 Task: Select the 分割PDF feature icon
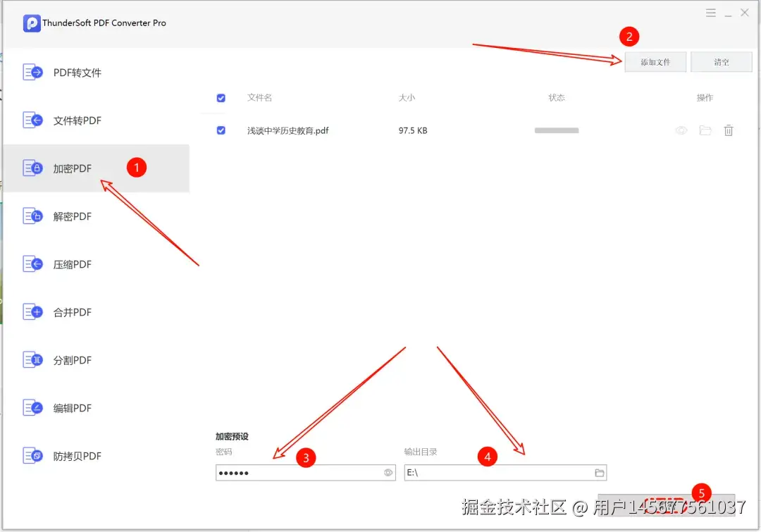[32, 359]
